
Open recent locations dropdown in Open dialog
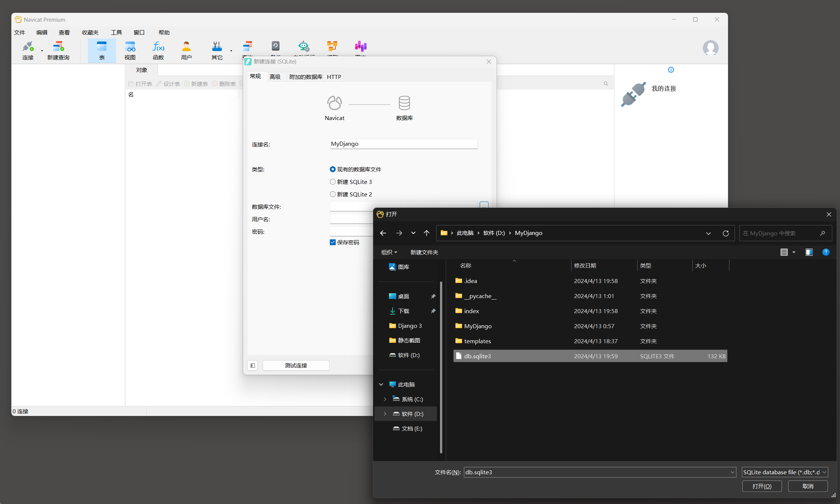pyautogui.click(x=414, y=233)
